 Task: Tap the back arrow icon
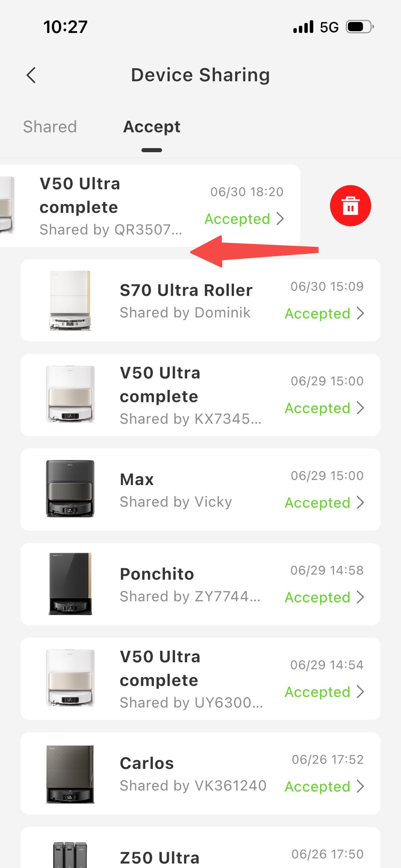pyautogui.click(x=31, y=75)
